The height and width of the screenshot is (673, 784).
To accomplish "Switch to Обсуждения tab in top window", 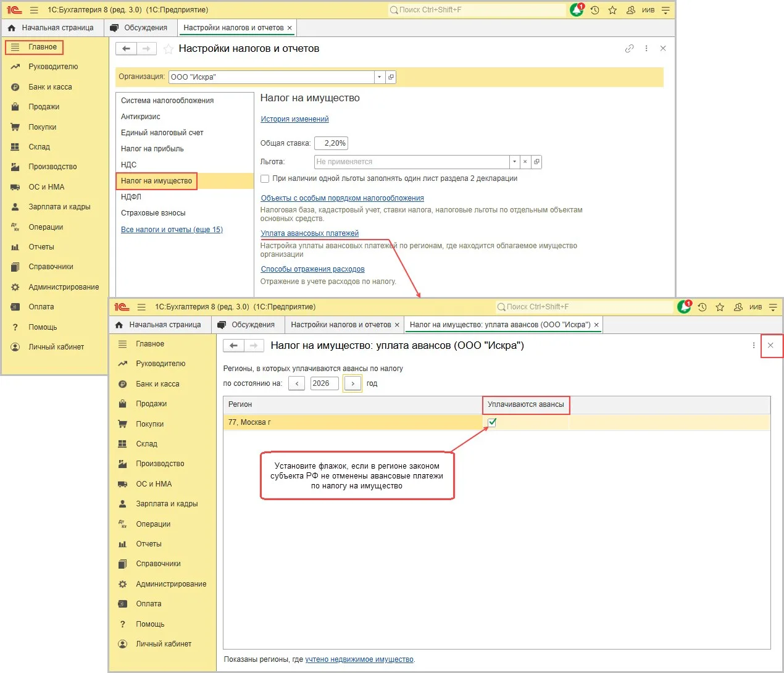I will 139,28.
